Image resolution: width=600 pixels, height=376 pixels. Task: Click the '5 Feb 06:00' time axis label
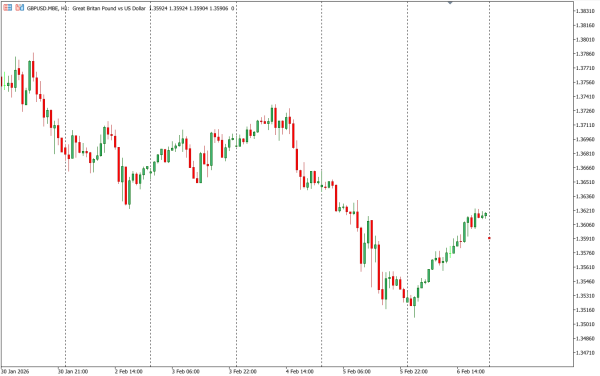[357, 371]
